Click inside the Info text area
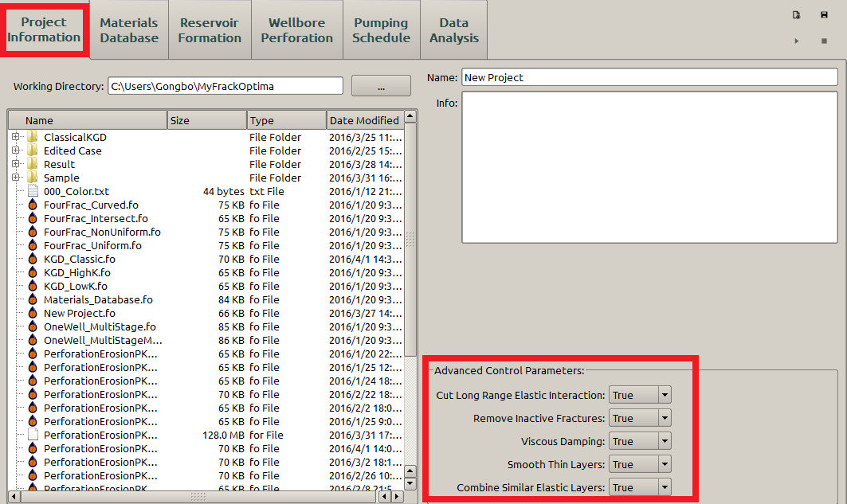 click(649, 167)
